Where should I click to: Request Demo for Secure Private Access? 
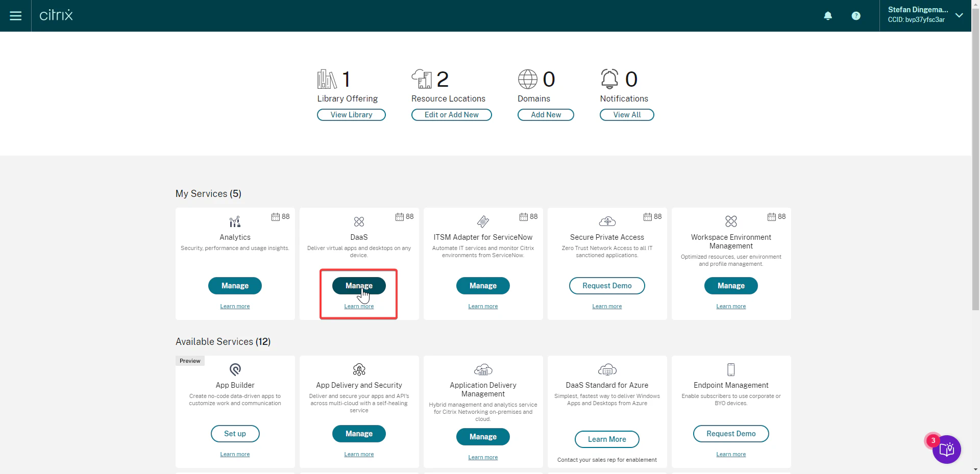pos(607,286)
